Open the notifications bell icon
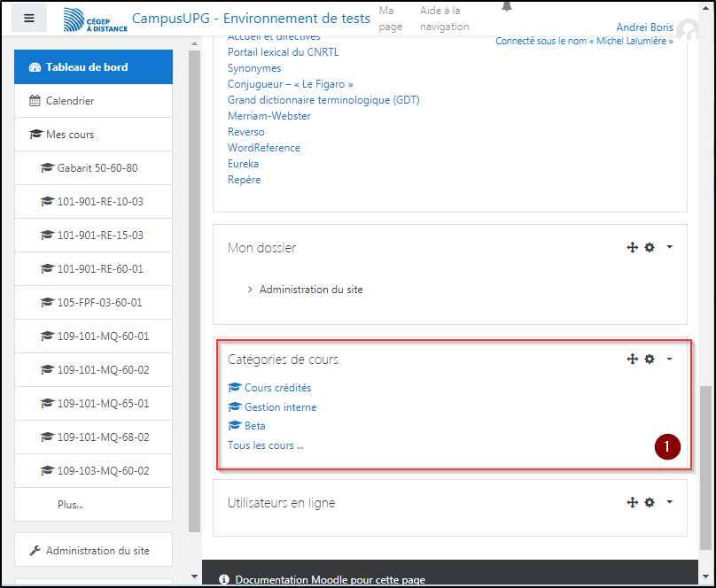This screenshot has height=588, width=716. click(507, 6)
